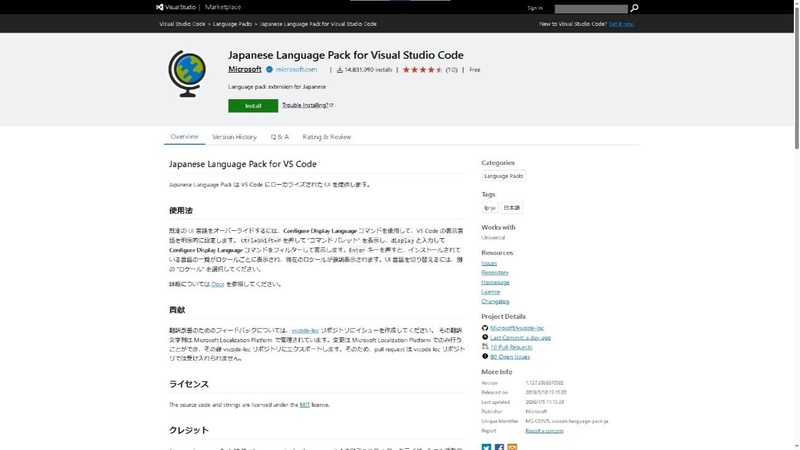Click the Report a concern link
The image size is (800, 450).
tap(544, 431)
